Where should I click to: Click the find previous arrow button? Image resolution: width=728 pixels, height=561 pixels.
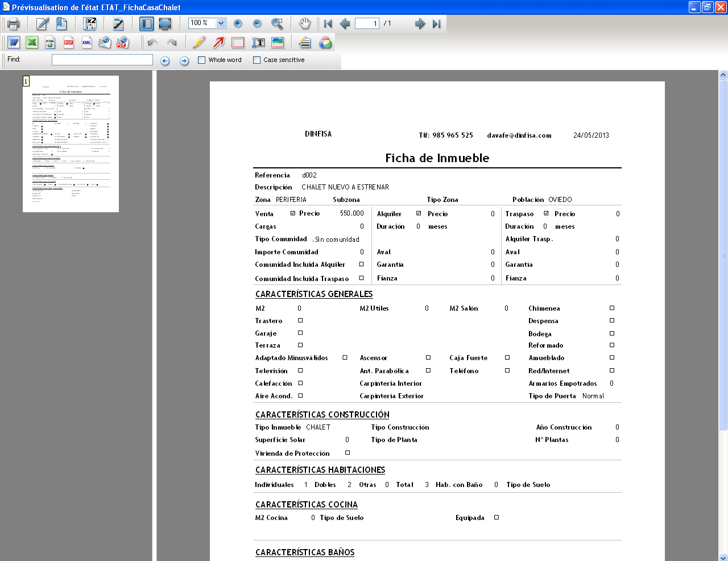point(165,60)
